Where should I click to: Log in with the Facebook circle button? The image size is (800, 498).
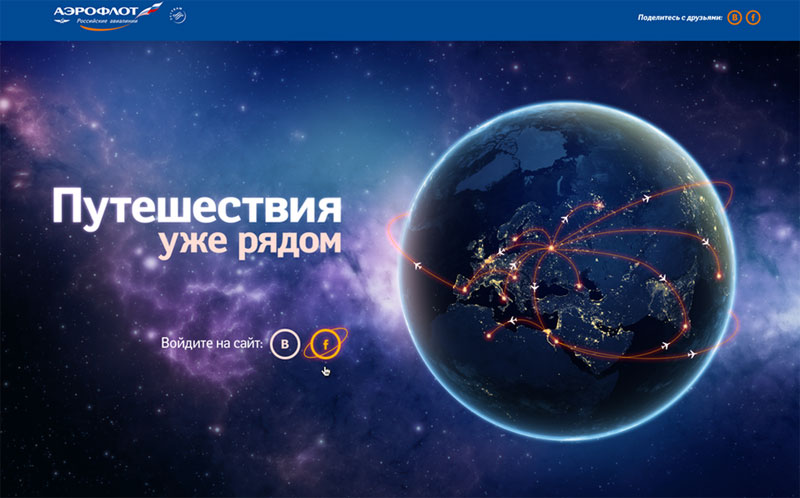323,344
